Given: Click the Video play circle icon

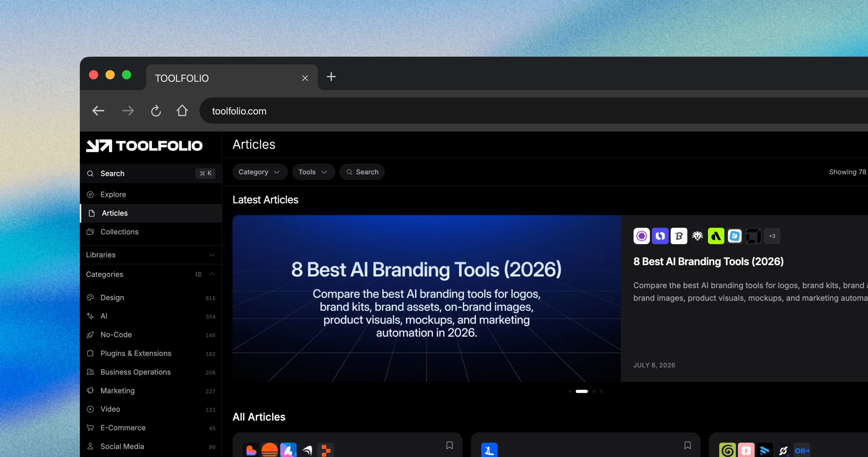Looking at the screenshot, I should click(x=90, y=409).
